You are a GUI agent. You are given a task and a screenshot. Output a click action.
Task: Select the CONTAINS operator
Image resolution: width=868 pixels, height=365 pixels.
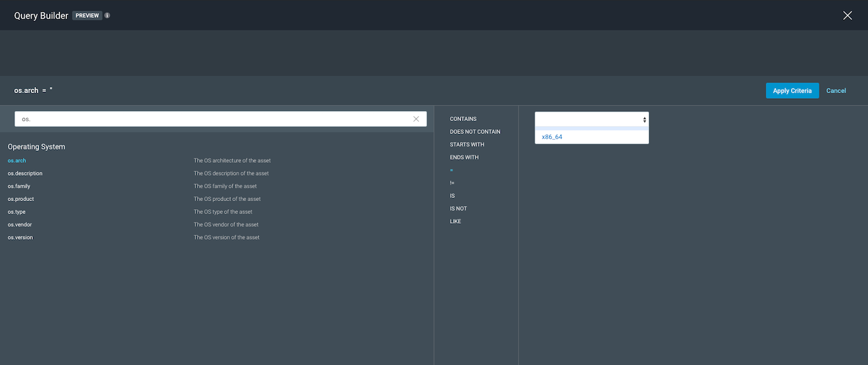point(463,119)
